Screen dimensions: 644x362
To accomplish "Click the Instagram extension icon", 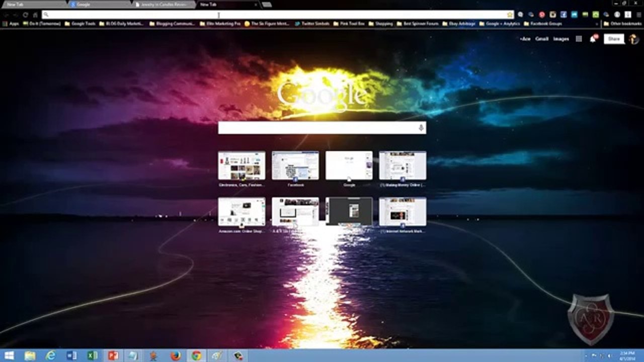I will (553, 15).
